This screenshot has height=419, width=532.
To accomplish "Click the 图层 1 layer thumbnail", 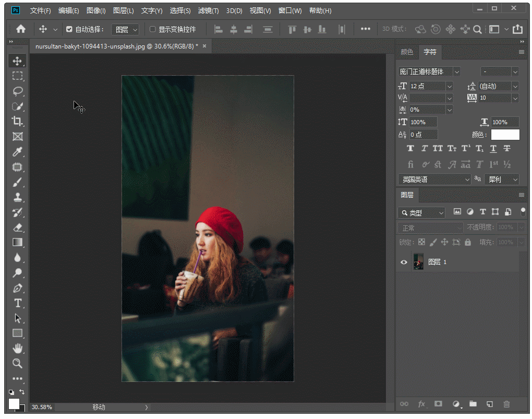I will 418,262.
